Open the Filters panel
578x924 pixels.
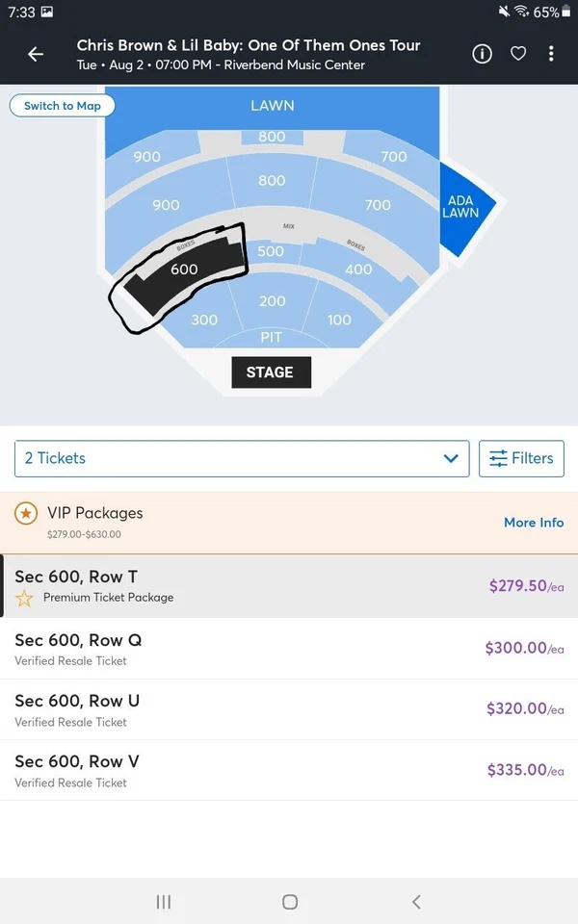point(521,459)
